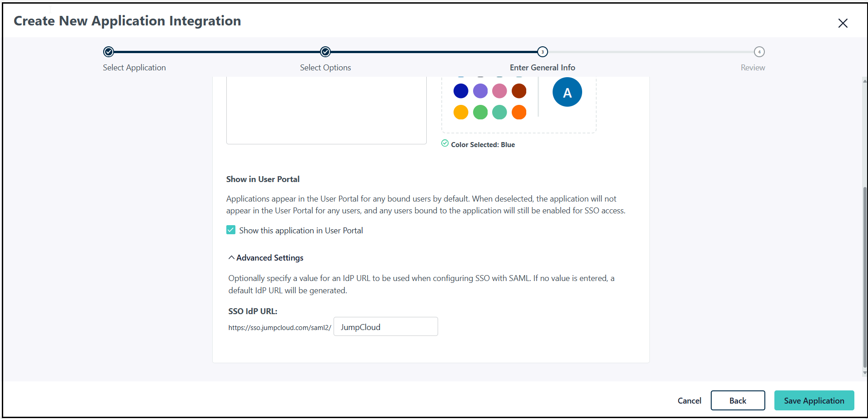Go to the Select Options step

[x=325, y=52]
